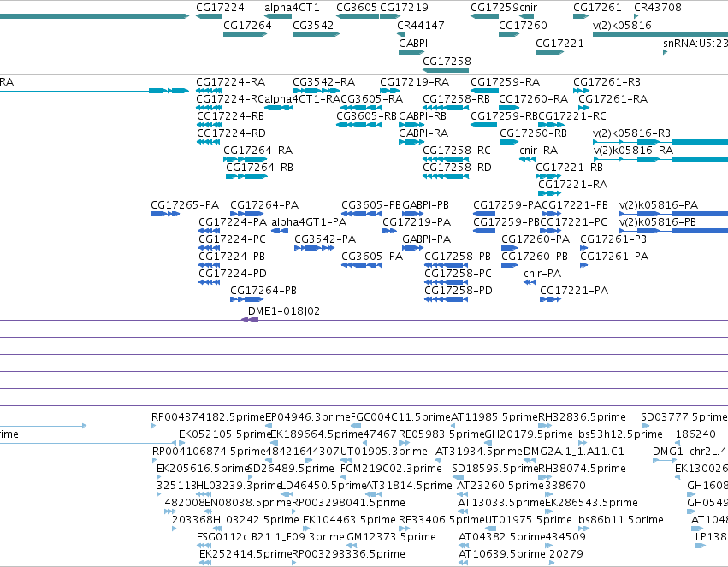728x567 pixels.
Task: Select the CG17264 gene bar
Action: (246, 34)
